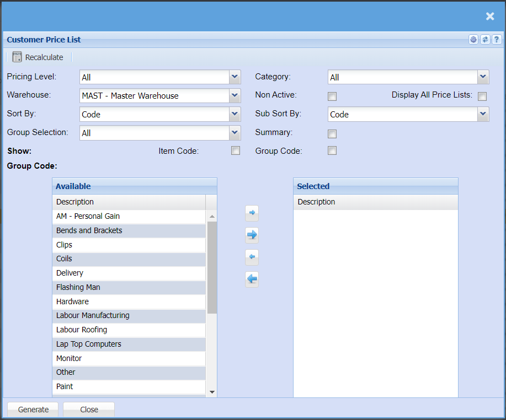506x420 pixels.
Task: Click the refresh icon in panel header
Action: (x=485, y=40)
